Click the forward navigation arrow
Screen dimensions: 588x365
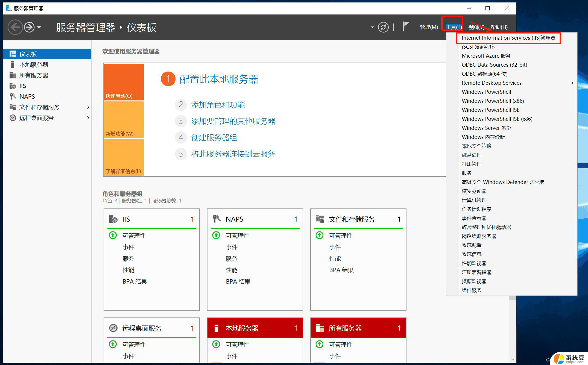tap(29, 27)
